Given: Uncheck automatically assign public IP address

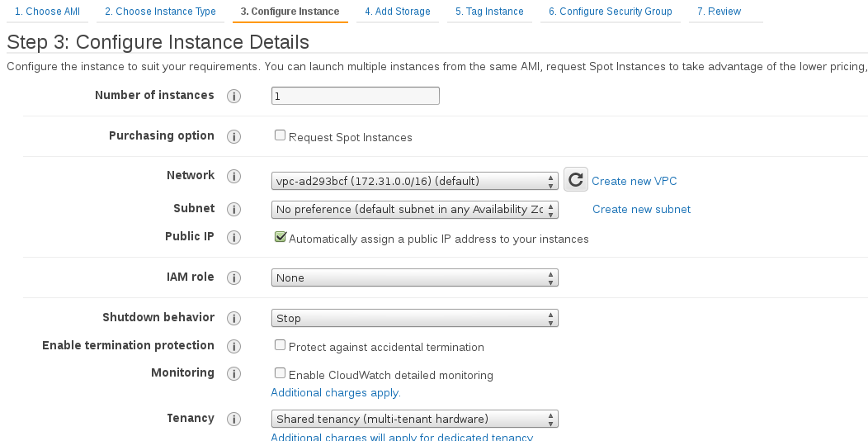Looking at the screenshot, I should [281, 238].
